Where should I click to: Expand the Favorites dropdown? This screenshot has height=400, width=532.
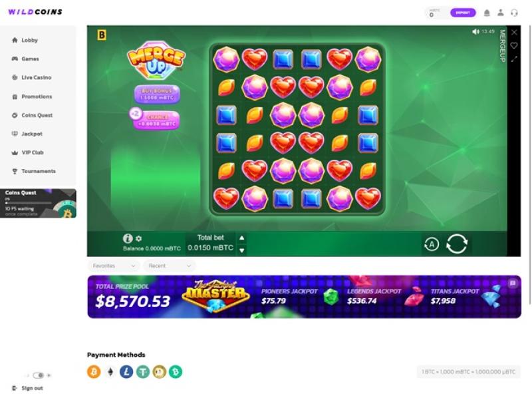point(114,266)
